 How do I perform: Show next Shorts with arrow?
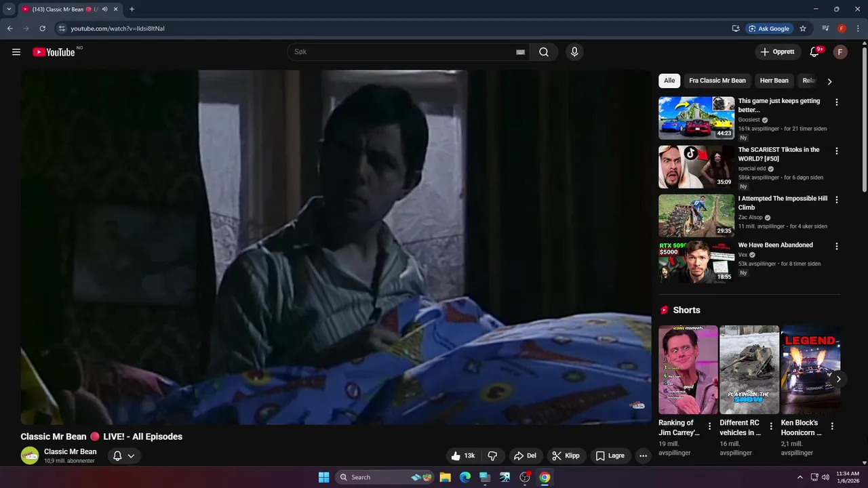(838, 379)
